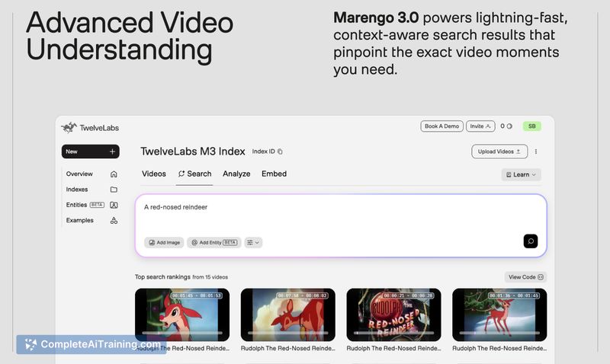Open search filter options dropdown
Screen dimensions: 610x364
point(253,242)
